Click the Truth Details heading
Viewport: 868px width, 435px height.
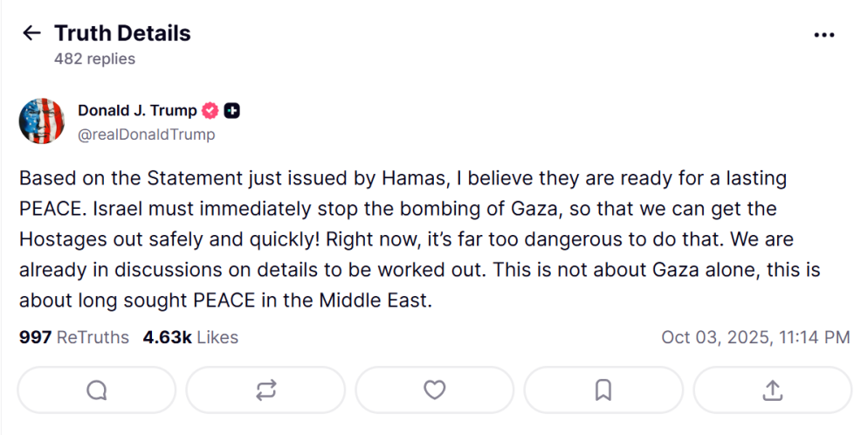click(x=122, y=33)
